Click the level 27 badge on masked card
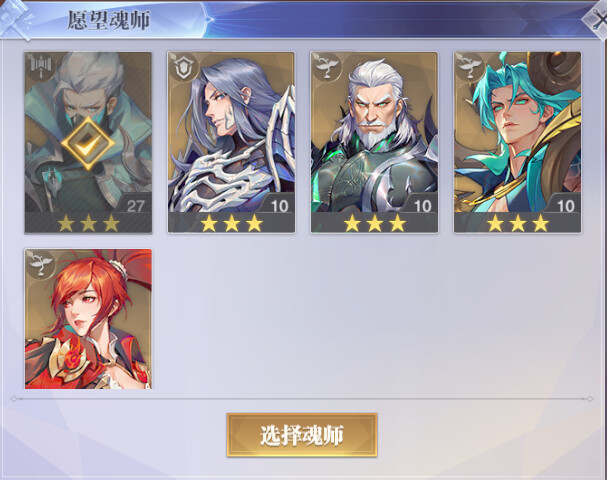Image resolution: width=607 pixels, height=480 pixels. (x=135, y=205)
